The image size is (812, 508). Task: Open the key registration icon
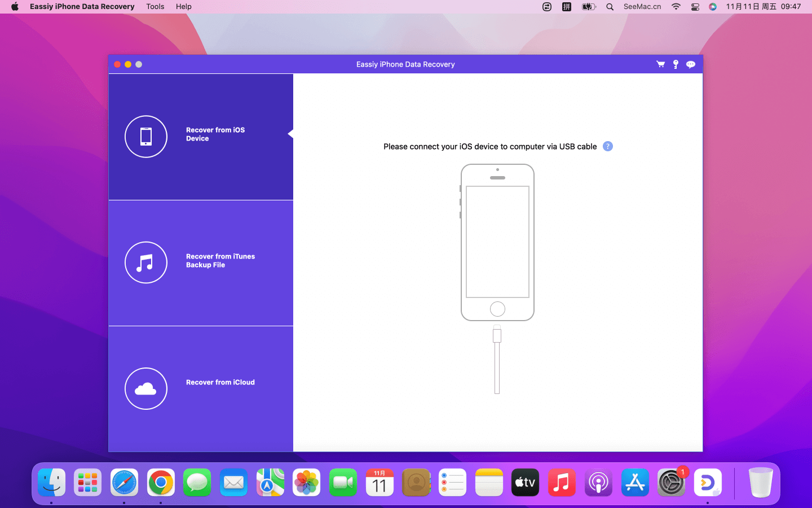click(676, 64)
